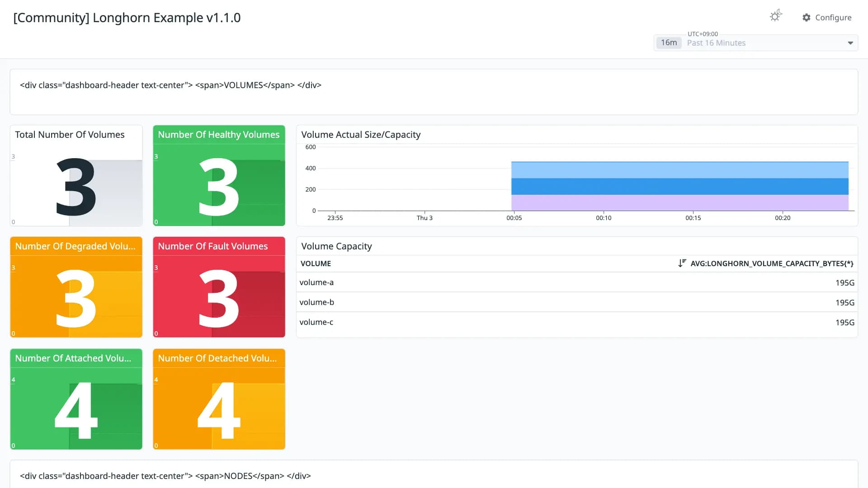
Task: Click the 195G value for volume-c
Action: pos(844,323)
